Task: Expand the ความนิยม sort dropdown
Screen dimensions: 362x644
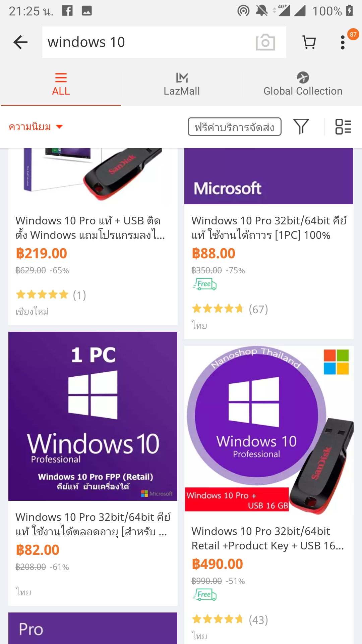Action: click(x=36, y=127)
